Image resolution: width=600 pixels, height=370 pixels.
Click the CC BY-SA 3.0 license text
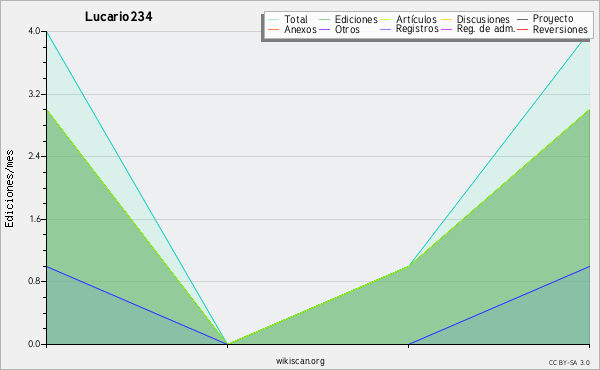[x=569, y=363]
